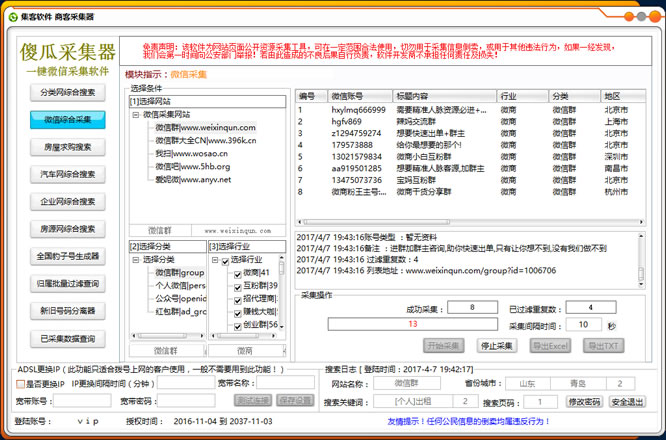The width and height of the screenshot is (666, 440).
Task: Collapse the 微信采集网站 tree node
Action: click(x=136, y=114)
